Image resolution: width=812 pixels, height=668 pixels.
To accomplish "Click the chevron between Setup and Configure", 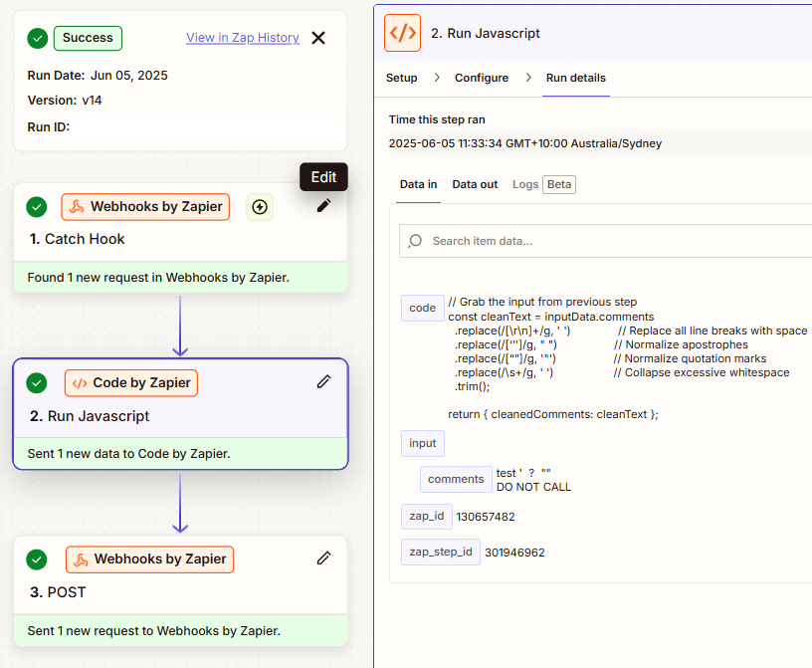I will [x=437, y=78].
